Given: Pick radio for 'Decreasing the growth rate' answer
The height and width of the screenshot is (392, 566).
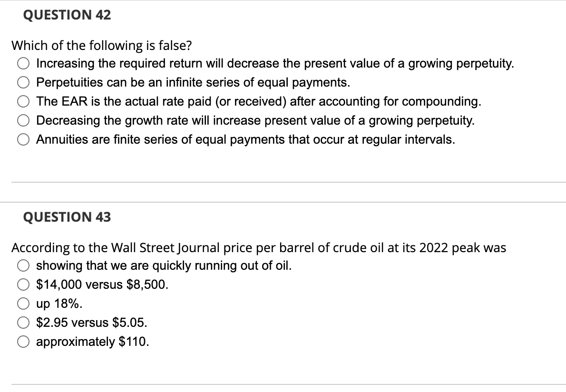Looking at the screenshot, I should click(24, 121).
